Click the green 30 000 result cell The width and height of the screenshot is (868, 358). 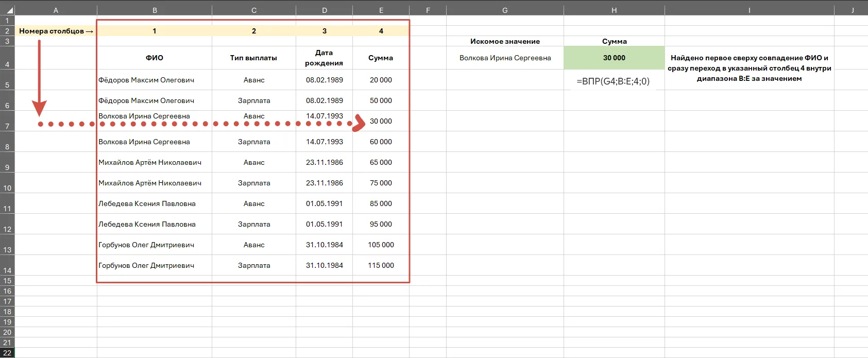click(614, 58)
